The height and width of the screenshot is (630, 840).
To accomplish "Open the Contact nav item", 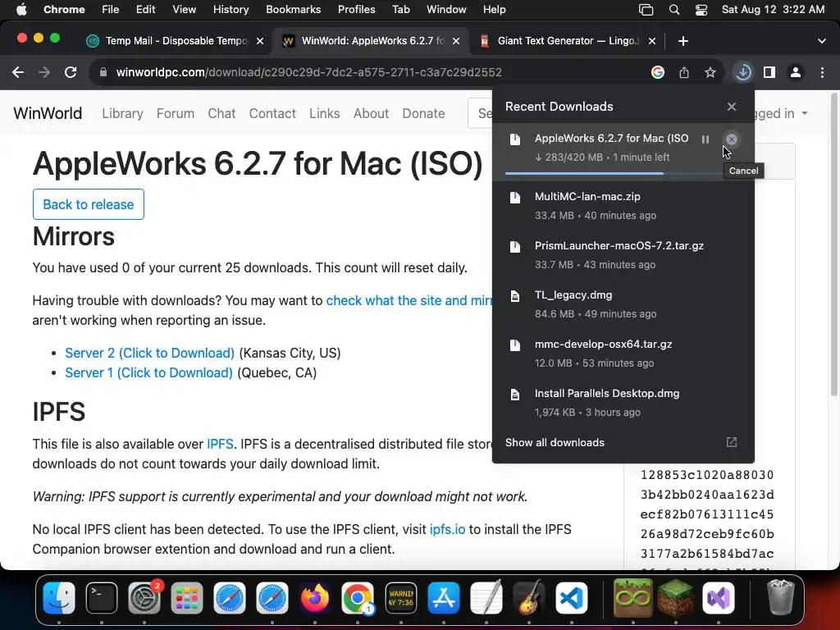I will [x=272, y=113].
